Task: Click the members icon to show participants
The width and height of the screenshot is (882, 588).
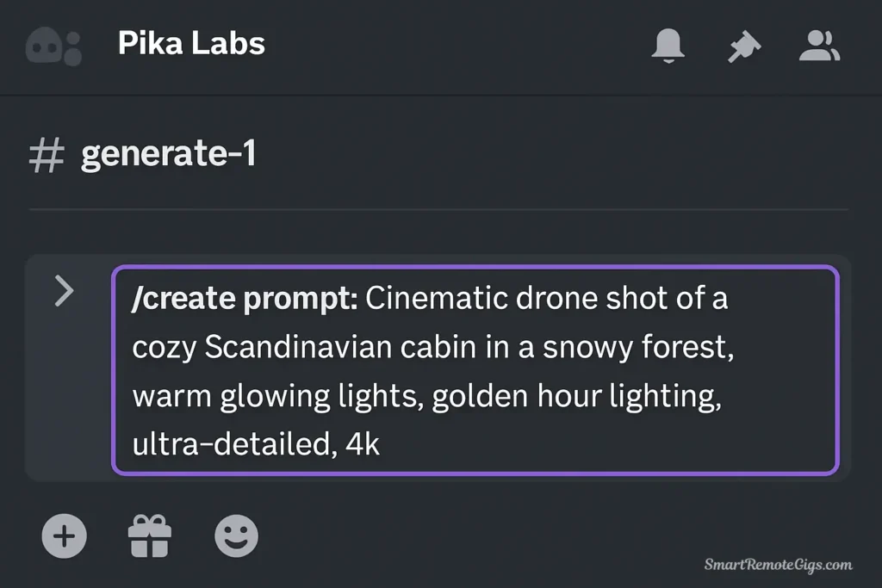Action: coord(819,46)
